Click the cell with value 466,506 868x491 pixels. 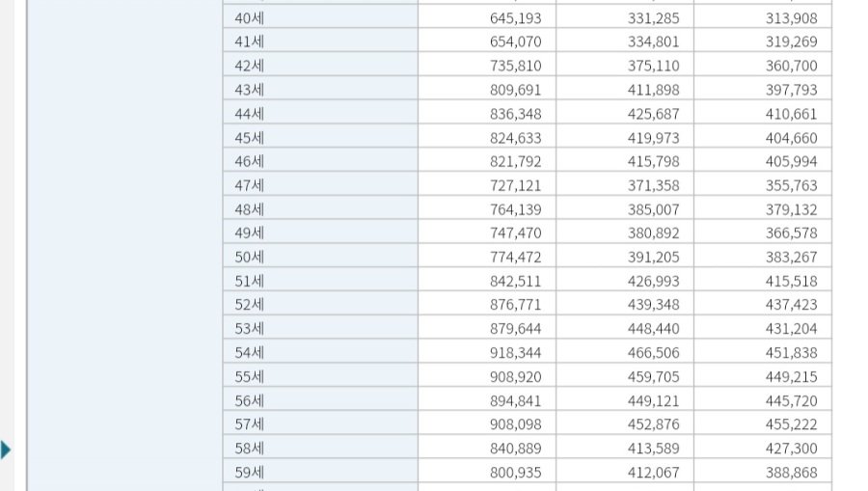[x=653, y=353]
